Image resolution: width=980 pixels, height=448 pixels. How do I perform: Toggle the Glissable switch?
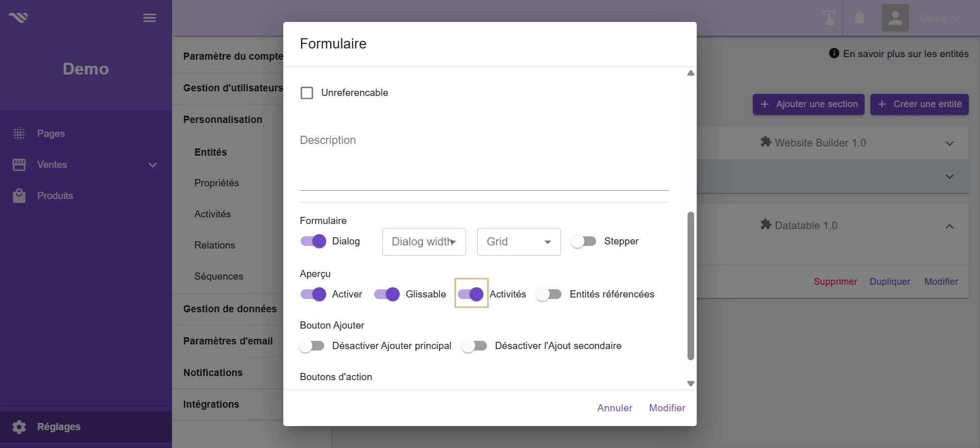pos(387,294)
